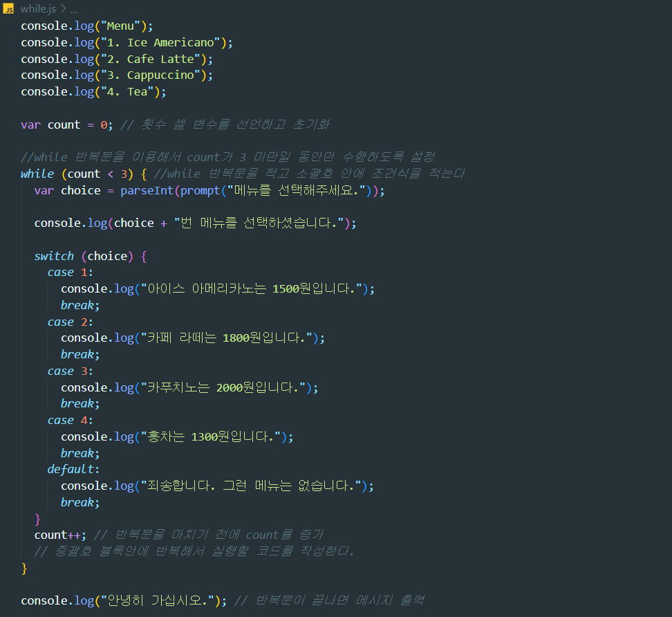
Task: Click the while (count < 3) condition
Action: point(77,174)
